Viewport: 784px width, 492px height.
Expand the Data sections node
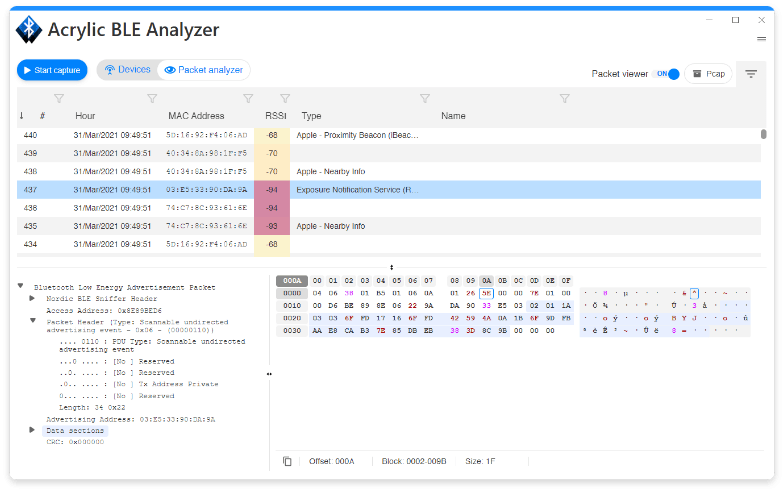click(x=32, y=430)
